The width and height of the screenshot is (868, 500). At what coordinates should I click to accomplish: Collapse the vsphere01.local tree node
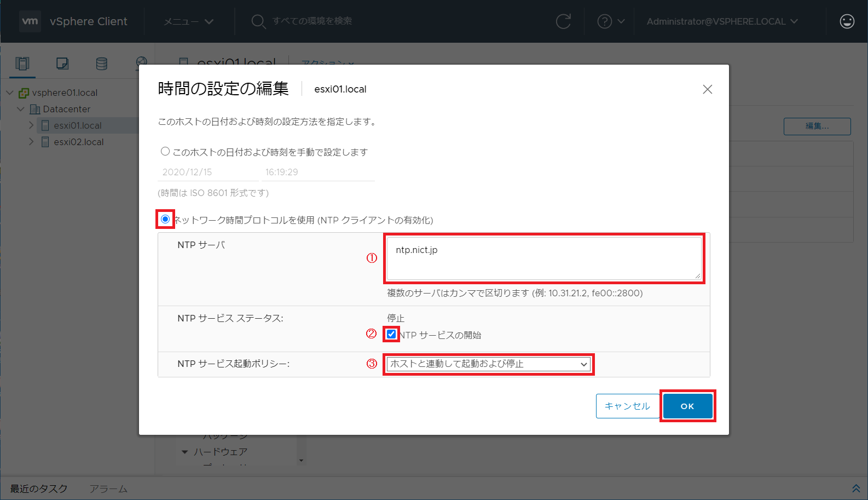(x=9, y=93)
